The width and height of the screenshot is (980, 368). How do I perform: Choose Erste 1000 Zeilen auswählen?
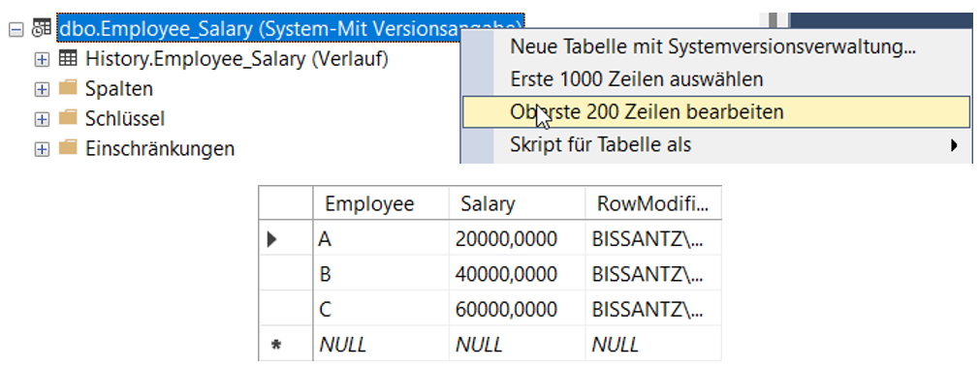[716, 79]
